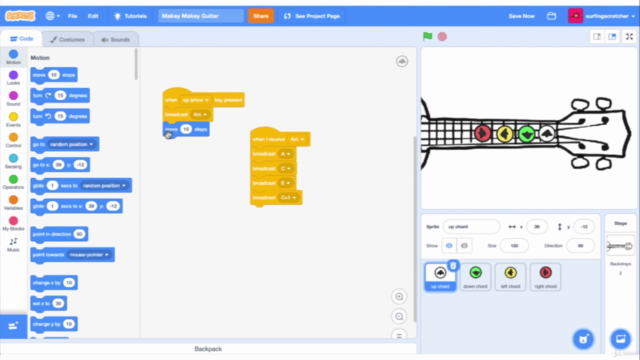Select the Operators block category

tap(13, 182)
